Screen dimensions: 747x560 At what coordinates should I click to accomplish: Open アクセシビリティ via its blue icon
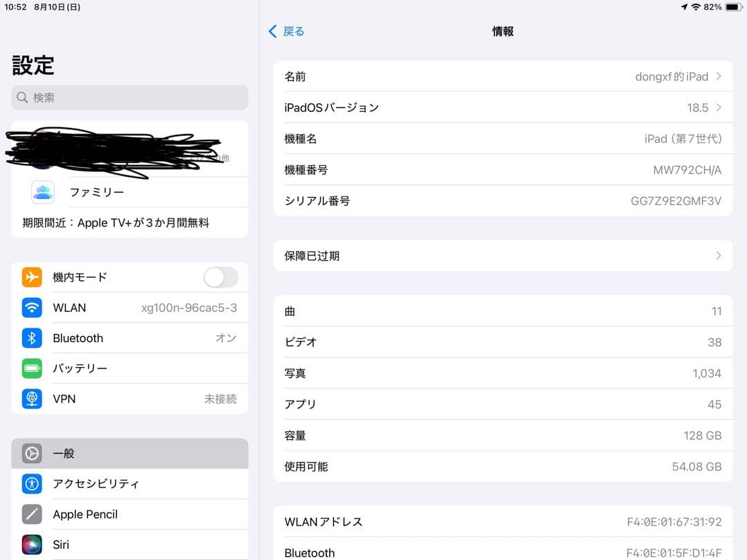click(32, 484)
